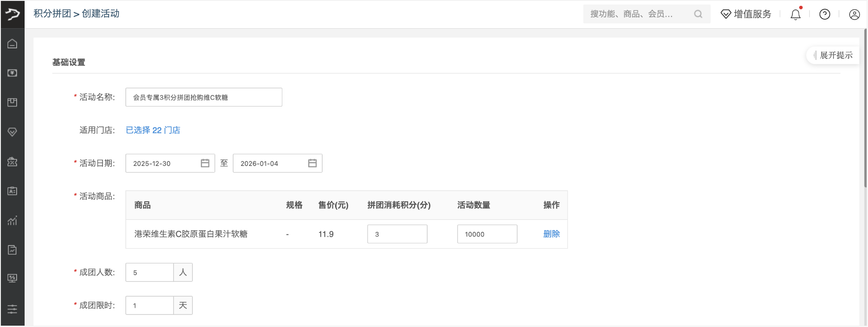Click 删除 to remove the product row

point(551,234)
